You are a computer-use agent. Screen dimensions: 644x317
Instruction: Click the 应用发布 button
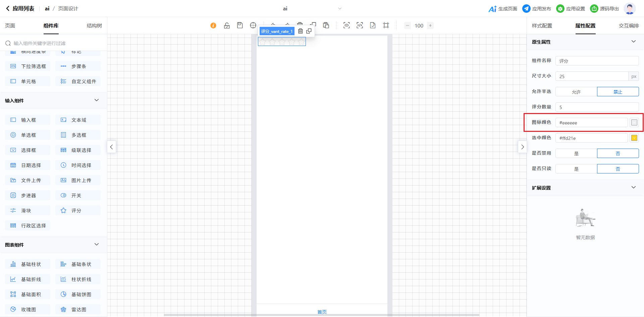[537, 9]
